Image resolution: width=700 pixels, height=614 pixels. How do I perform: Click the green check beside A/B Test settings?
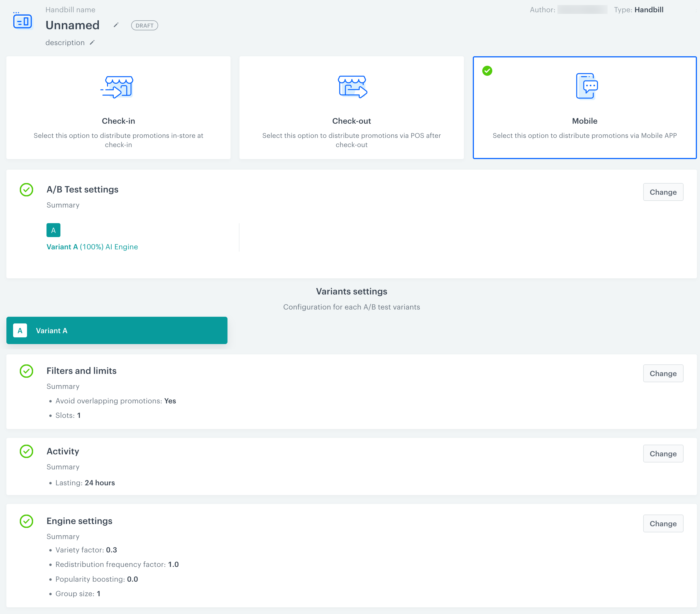coord(26,189)
